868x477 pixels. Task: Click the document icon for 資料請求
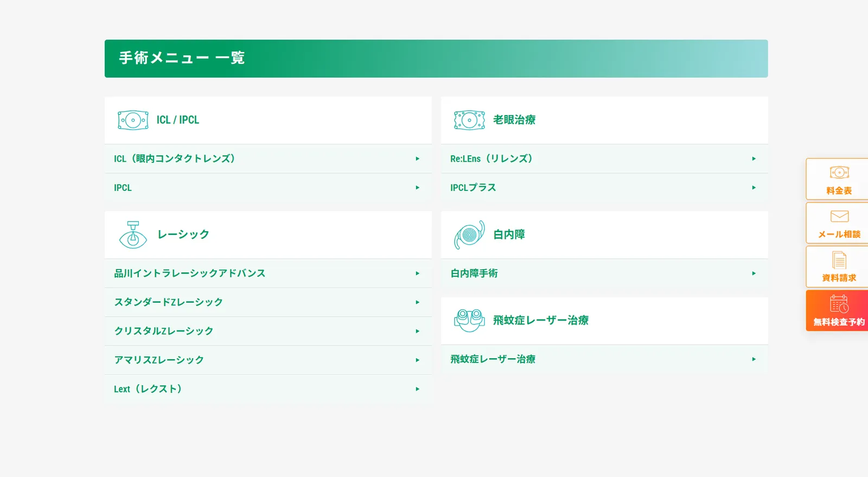coord(839,260)
